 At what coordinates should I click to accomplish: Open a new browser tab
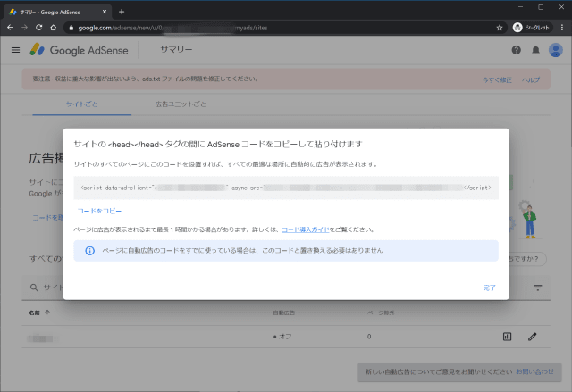(122, 12)
